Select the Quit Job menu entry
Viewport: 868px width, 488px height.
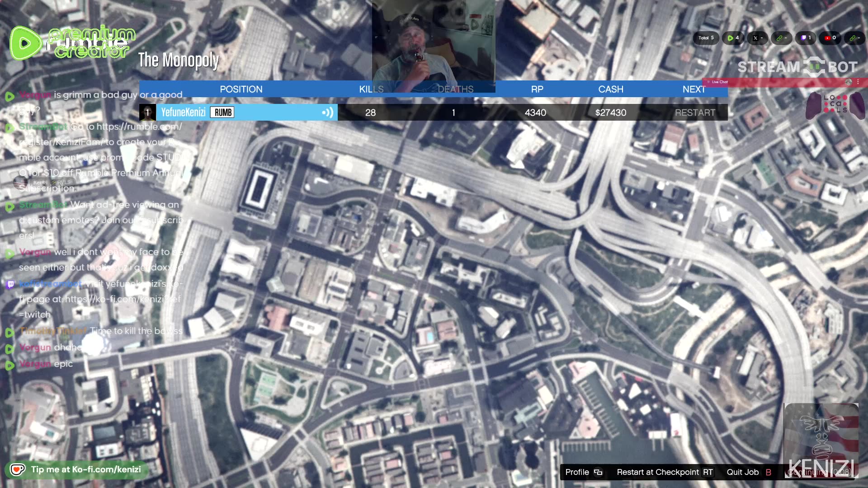pos(742,472)
